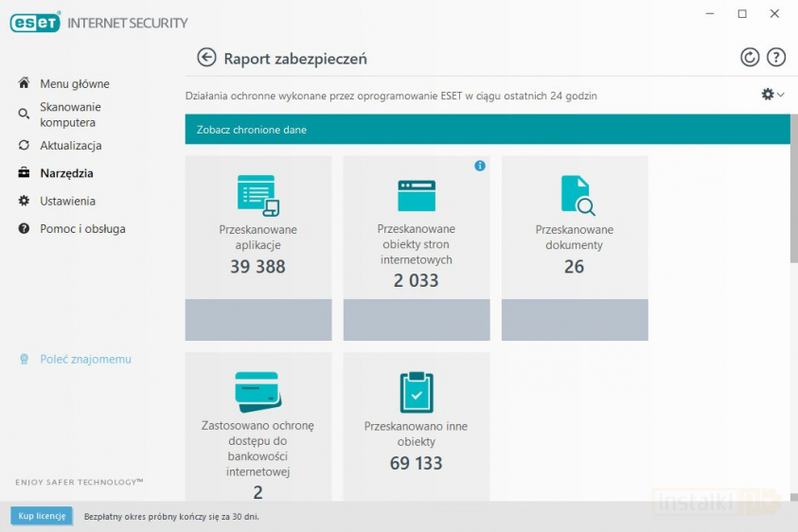This screenshot has height=532, width=798.
Task: Open Ustawienia from the sidebar
Action: (67, 201)
